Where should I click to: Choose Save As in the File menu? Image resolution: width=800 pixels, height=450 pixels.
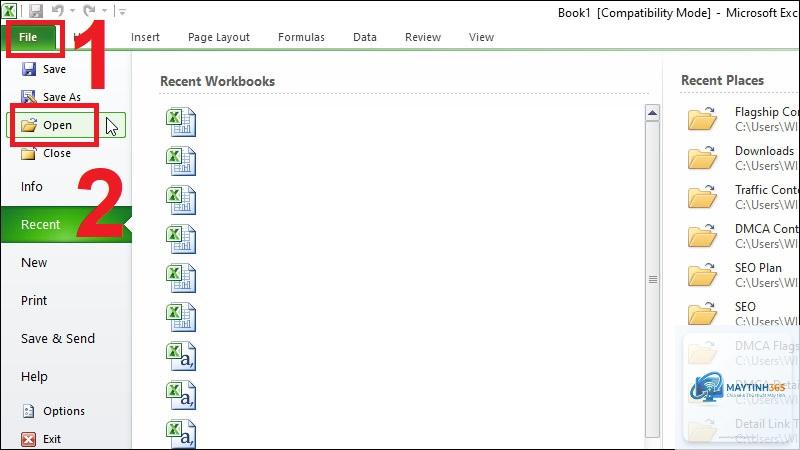51,97
